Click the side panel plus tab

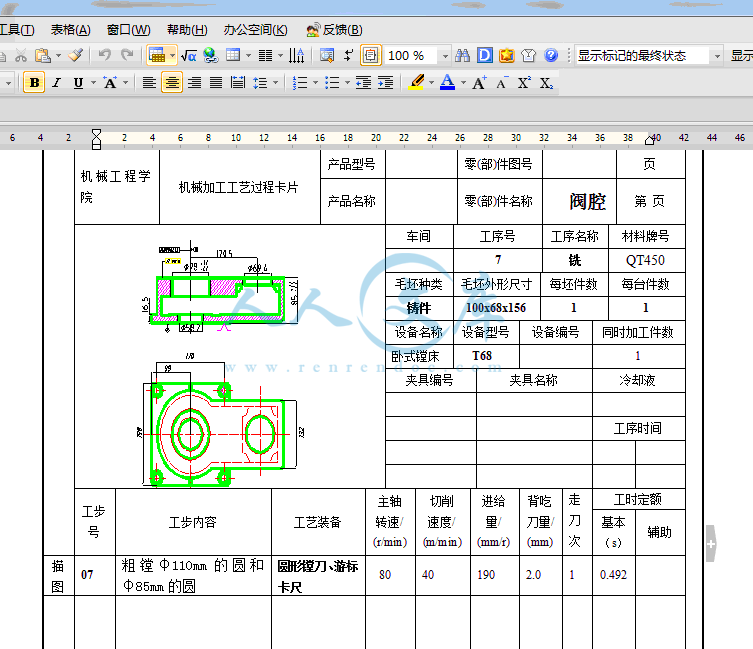tap(711, 543)
